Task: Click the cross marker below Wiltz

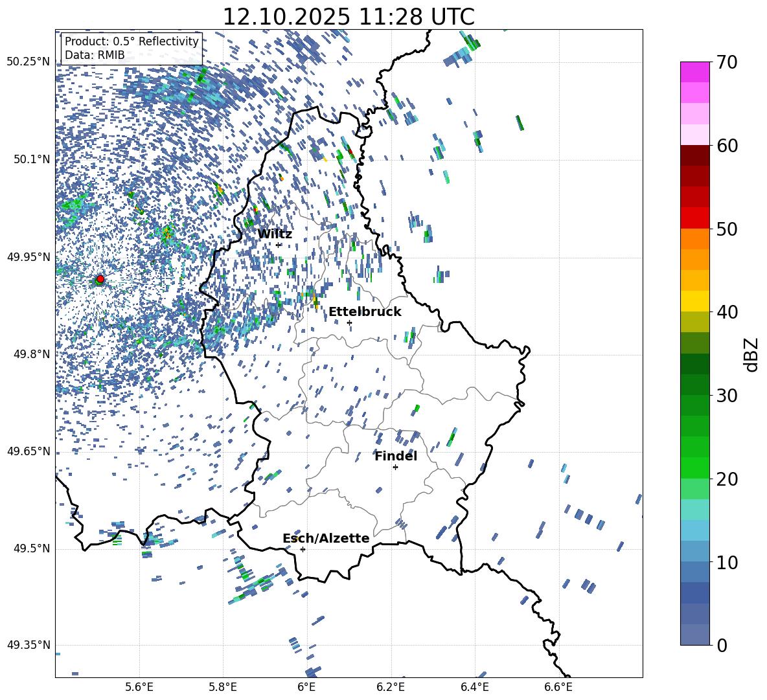Action: coord(279,245)
